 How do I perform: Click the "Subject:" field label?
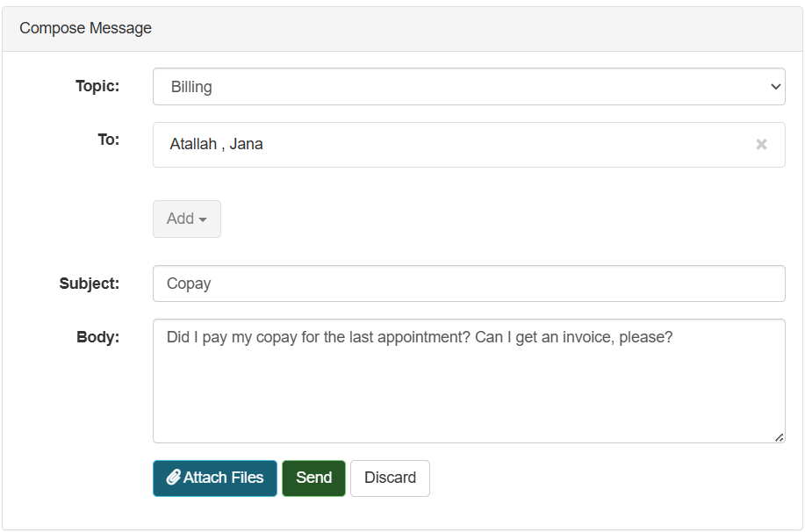[90, 284]
